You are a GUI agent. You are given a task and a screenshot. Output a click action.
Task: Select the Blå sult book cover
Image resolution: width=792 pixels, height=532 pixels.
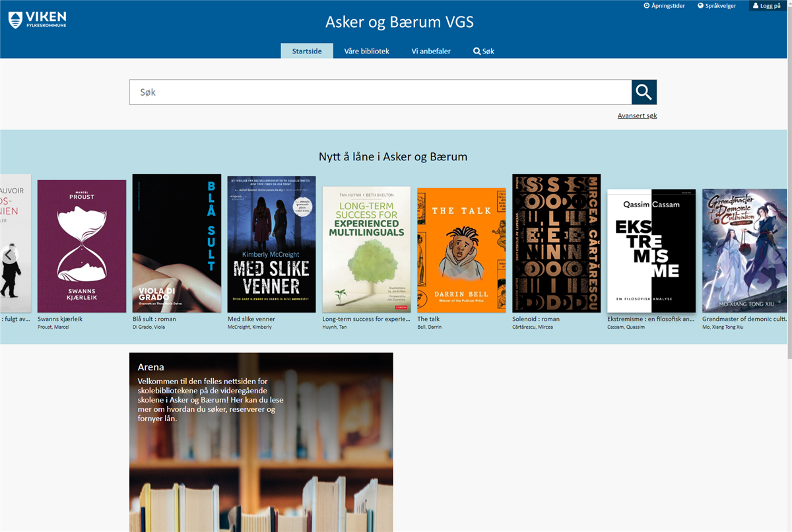[x=177, y=243]
